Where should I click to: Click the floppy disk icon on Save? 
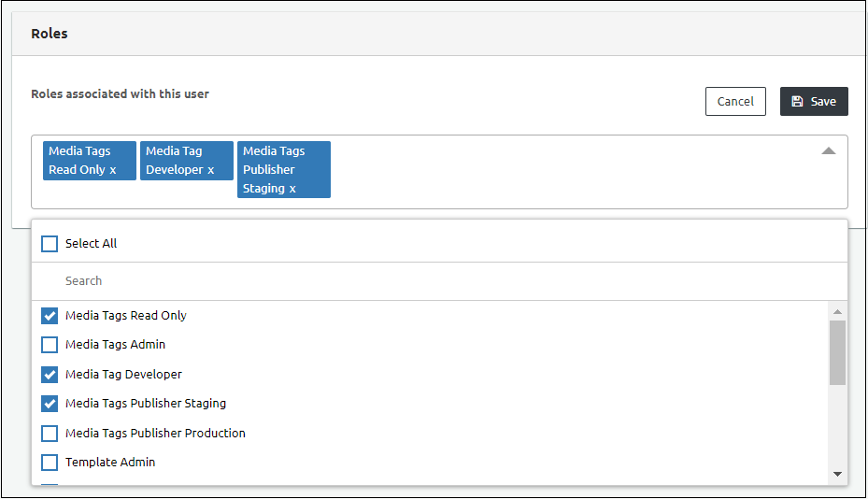point(797,101)
